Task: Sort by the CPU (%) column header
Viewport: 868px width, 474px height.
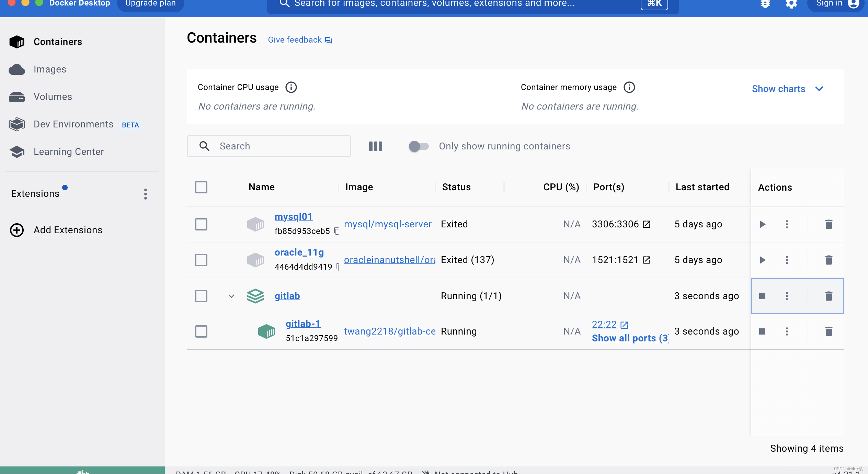Action: [561, 187]
